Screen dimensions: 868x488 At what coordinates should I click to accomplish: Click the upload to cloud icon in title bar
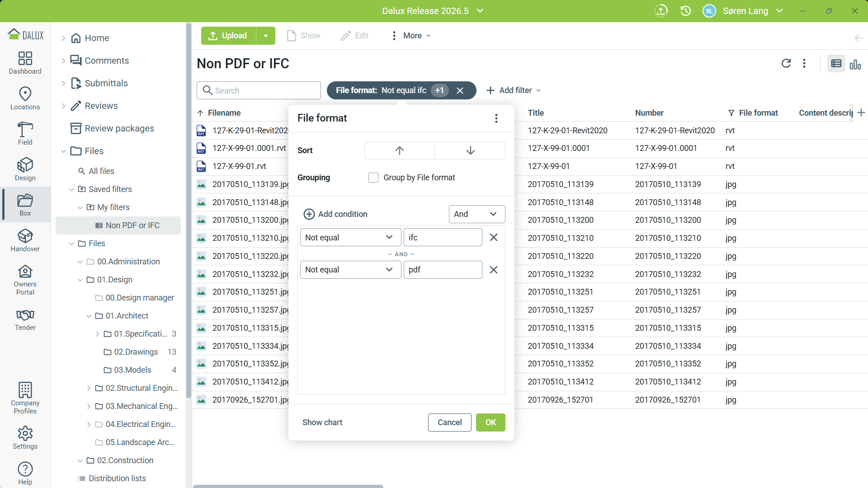(x=661, y=11)
